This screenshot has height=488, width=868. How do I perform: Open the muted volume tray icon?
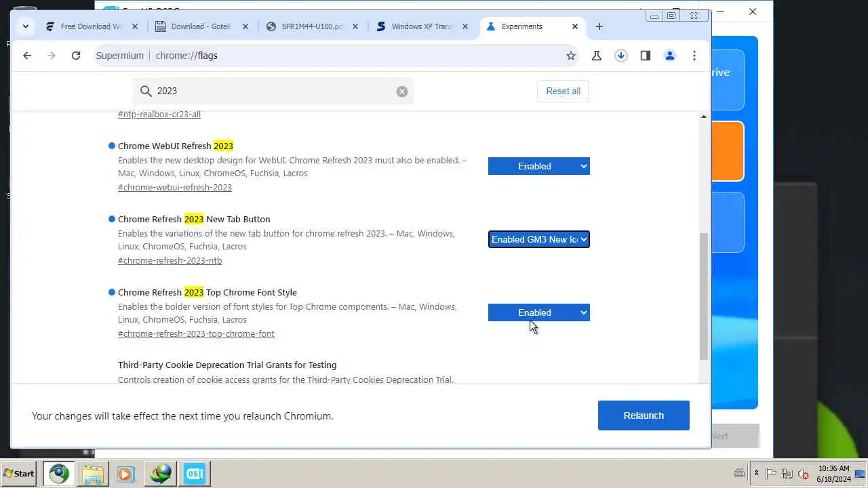pos(804,474)
